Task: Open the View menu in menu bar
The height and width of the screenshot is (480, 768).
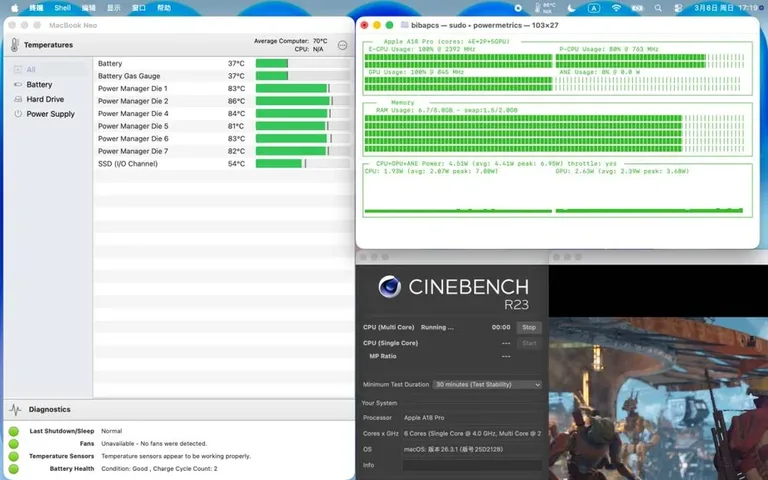Action: pyautogui.click(x=114, y=8)
